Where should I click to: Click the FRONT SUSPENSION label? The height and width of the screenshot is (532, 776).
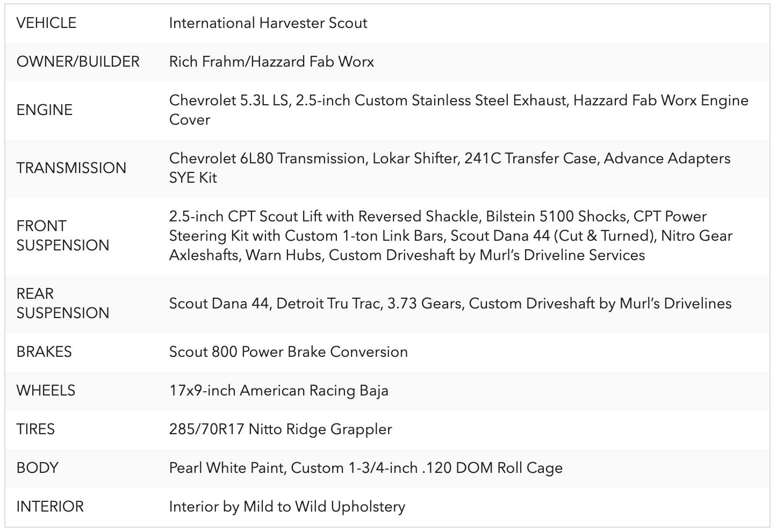click(63, 236)
